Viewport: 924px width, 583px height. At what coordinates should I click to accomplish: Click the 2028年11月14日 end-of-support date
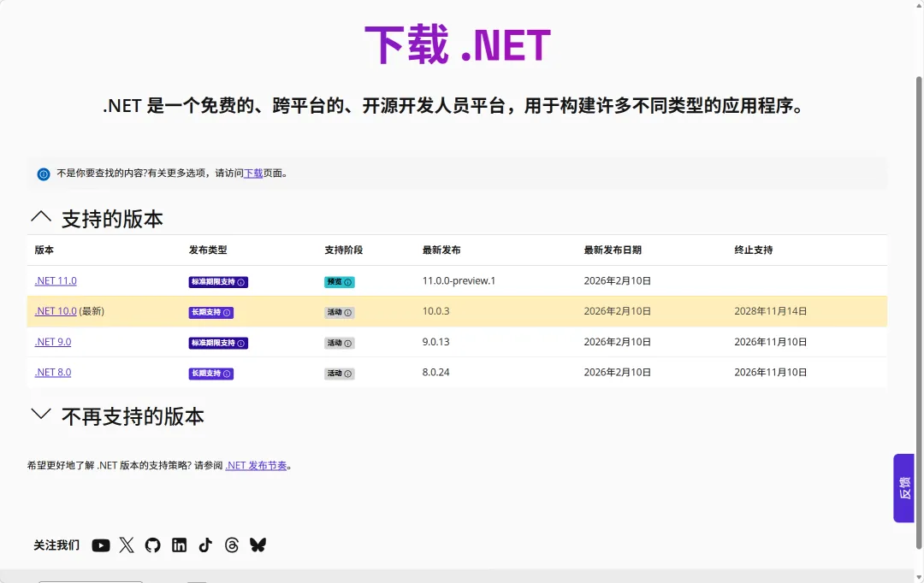point(771,311)
